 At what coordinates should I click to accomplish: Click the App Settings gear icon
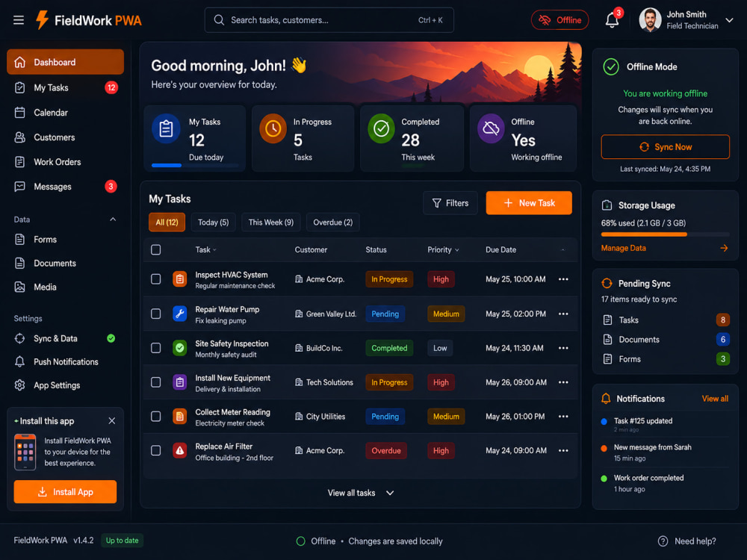click(19, 385)
